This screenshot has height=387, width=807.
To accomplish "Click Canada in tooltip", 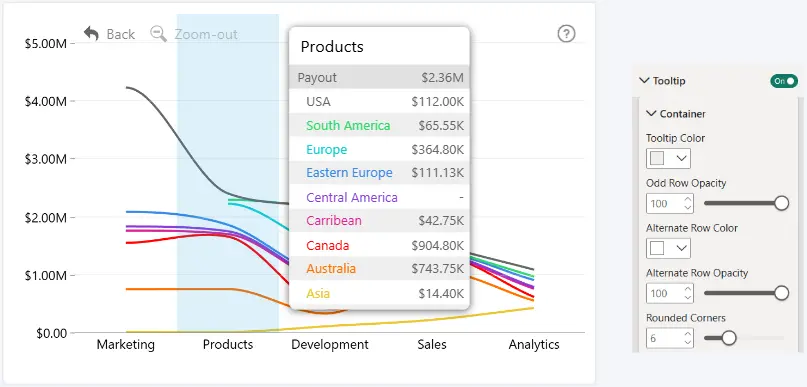I will pyautogui.click(x=327, y=245).
